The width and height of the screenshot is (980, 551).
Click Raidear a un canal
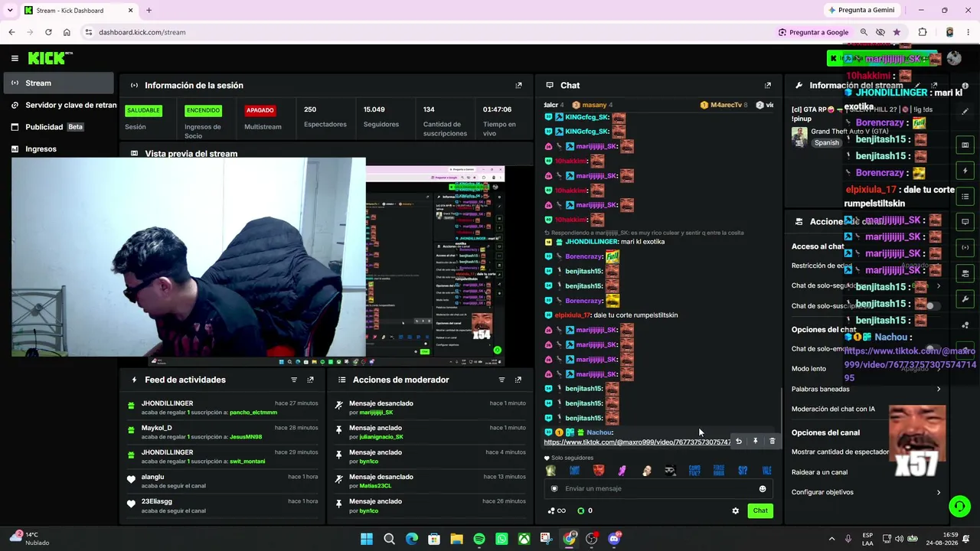[819, 472]
